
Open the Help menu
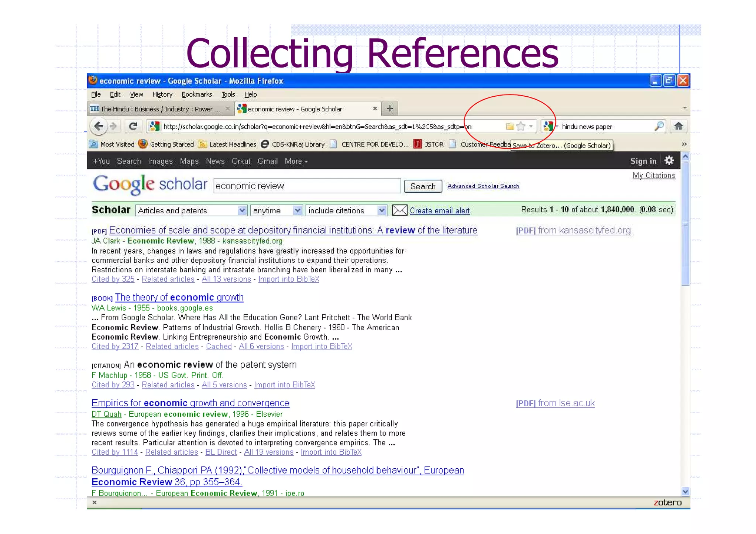pos(250,94)
